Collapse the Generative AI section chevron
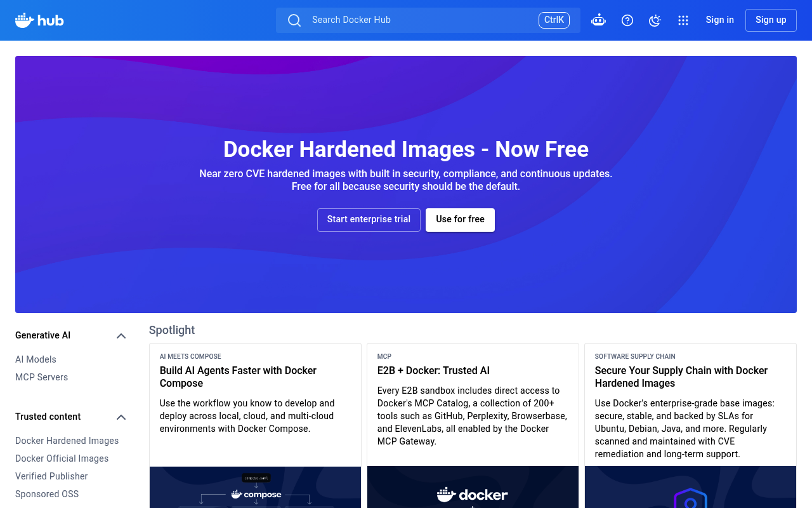 coord(121,336)
